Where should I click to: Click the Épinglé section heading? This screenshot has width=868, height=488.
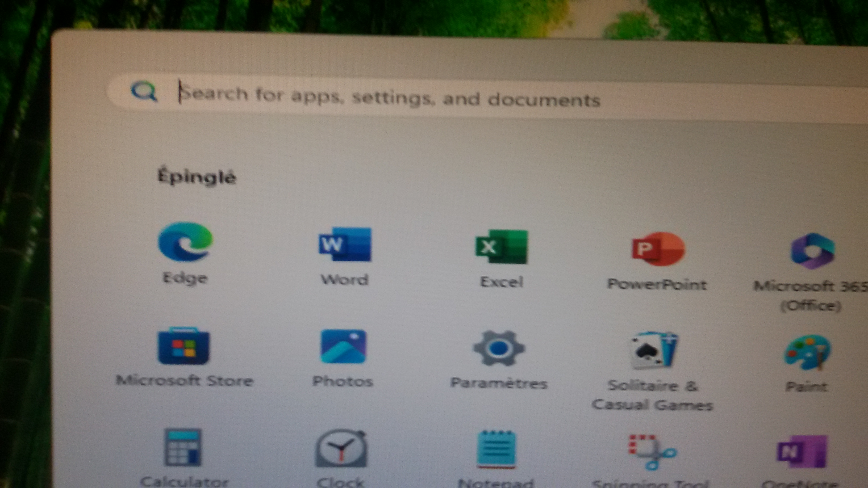[197, 177]
